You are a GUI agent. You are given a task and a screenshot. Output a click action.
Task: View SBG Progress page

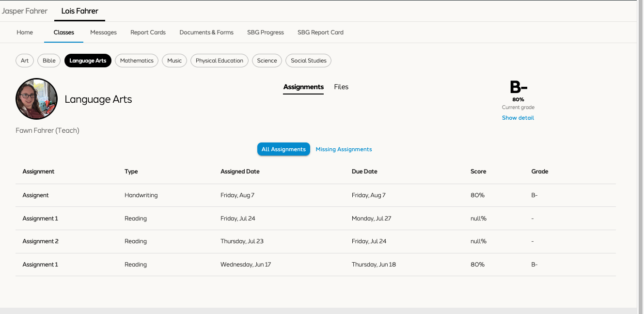point(266,32)
